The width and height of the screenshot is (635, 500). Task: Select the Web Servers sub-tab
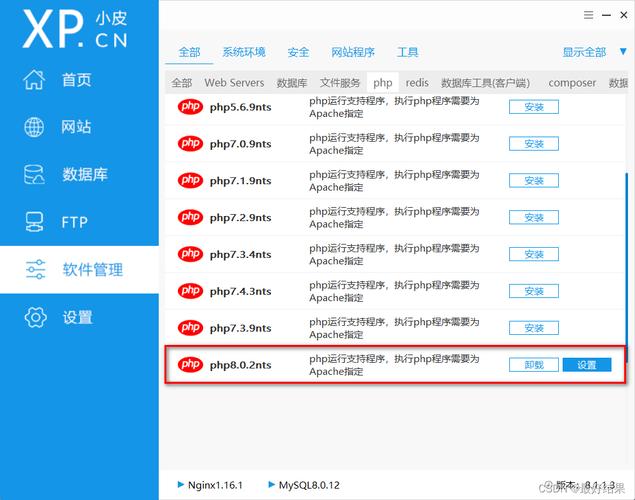[234, 83]
